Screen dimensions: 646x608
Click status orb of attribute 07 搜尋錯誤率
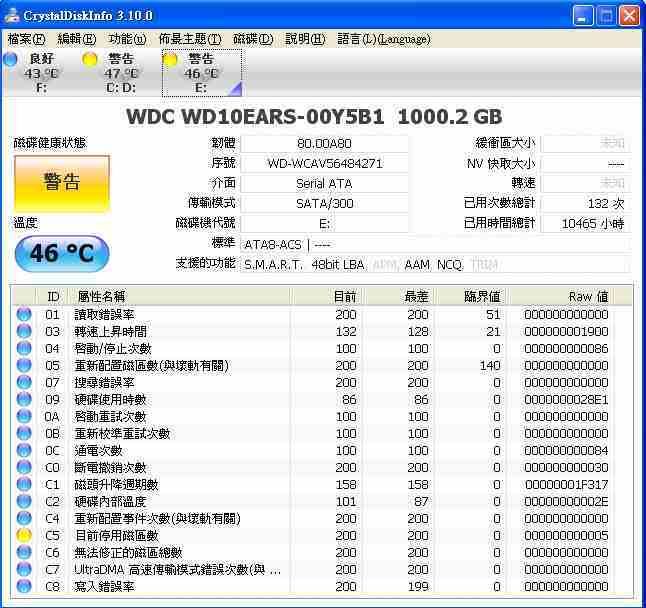click(x=24, y=382)
